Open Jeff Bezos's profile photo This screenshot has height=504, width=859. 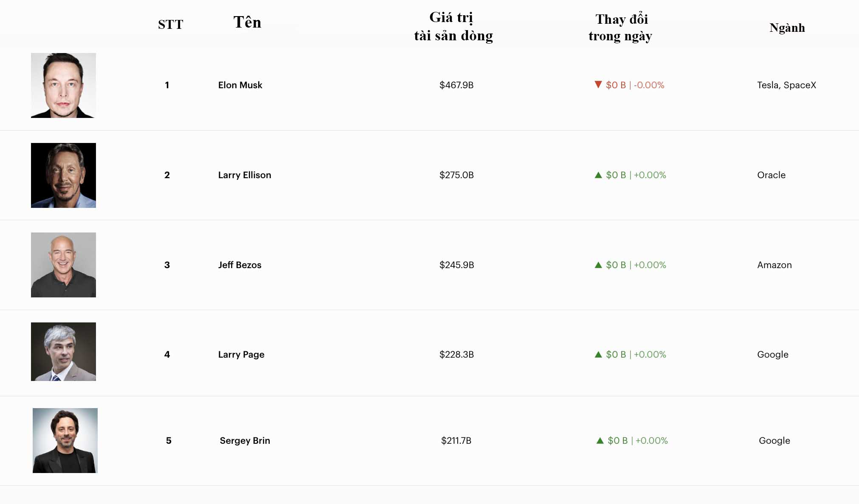tap(63, 265)
